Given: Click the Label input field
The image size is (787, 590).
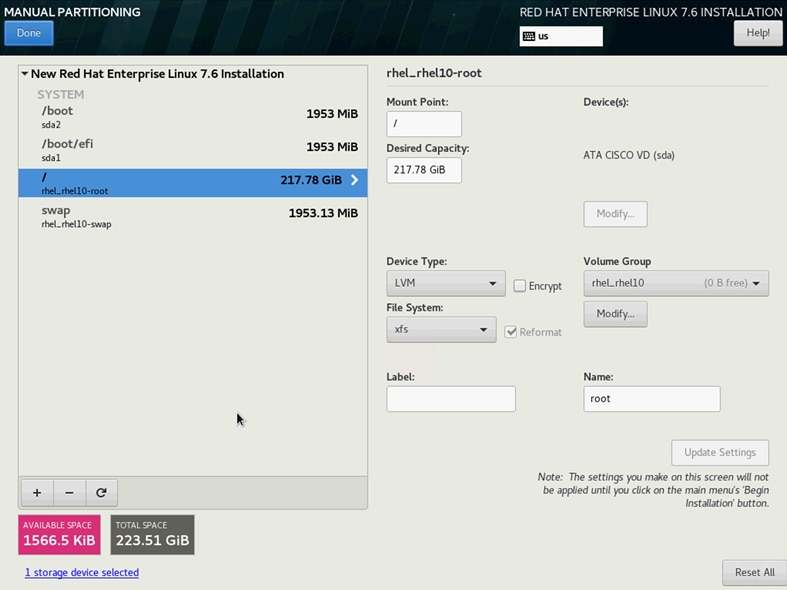Looking at the screenshot, I should pyautogui.click(x=451, y=399).
